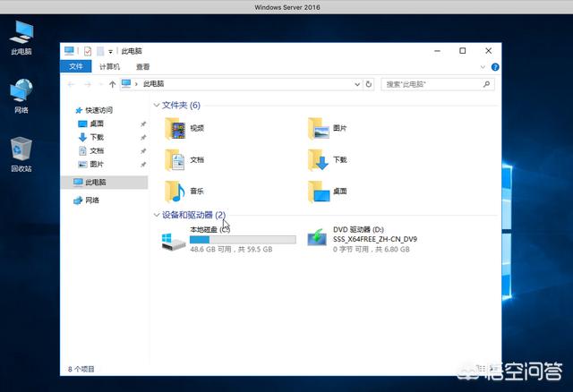Select the 桌面 folder in main pane

click(327, 192)
